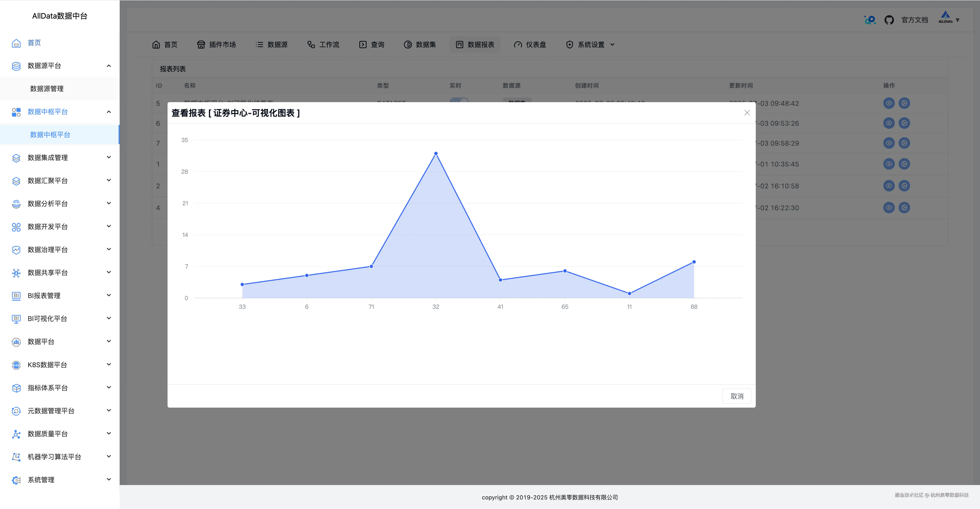Open the 查询 navigation icon
Image resolution: width=980 pixels, height=509 pixels.
tap(362, 44)
